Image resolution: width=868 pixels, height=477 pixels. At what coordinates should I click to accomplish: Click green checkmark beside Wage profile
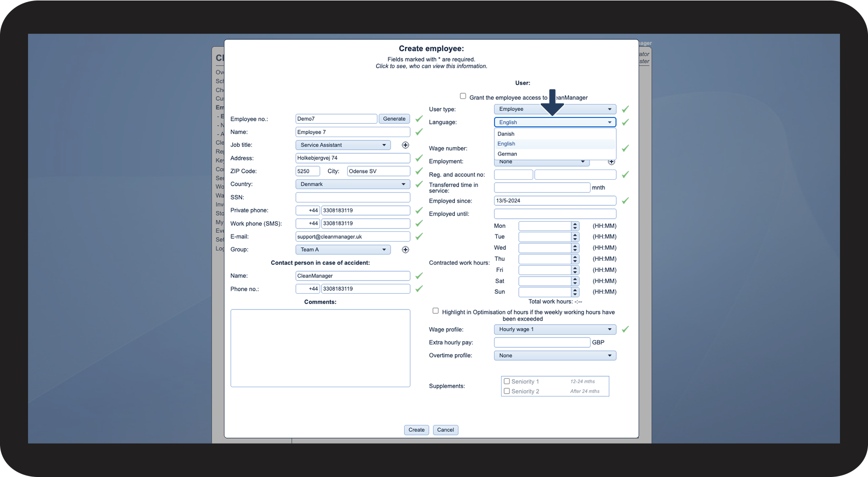[x=625, y=329]
